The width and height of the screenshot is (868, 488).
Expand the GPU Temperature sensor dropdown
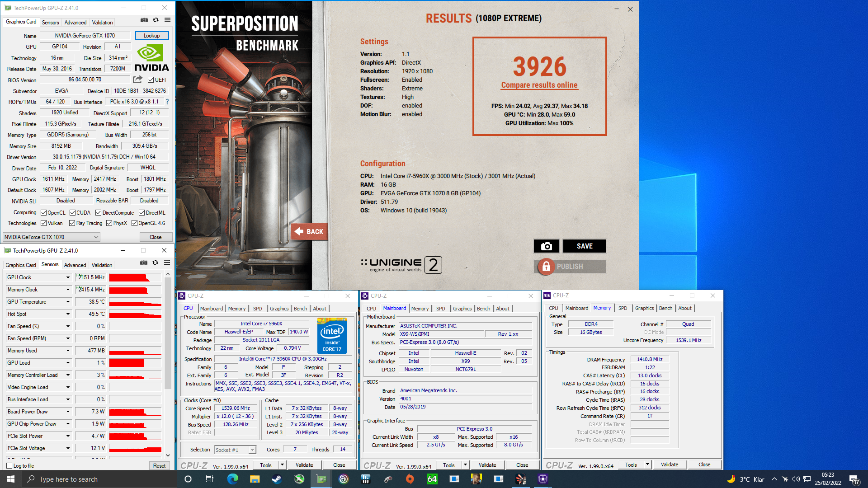coord(68,302)
